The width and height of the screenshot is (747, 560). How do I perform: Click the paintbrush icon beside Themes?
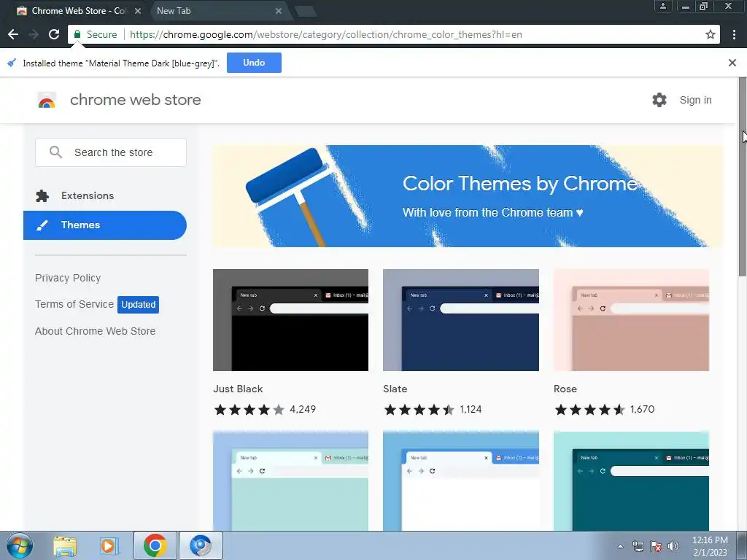point(42,225)
